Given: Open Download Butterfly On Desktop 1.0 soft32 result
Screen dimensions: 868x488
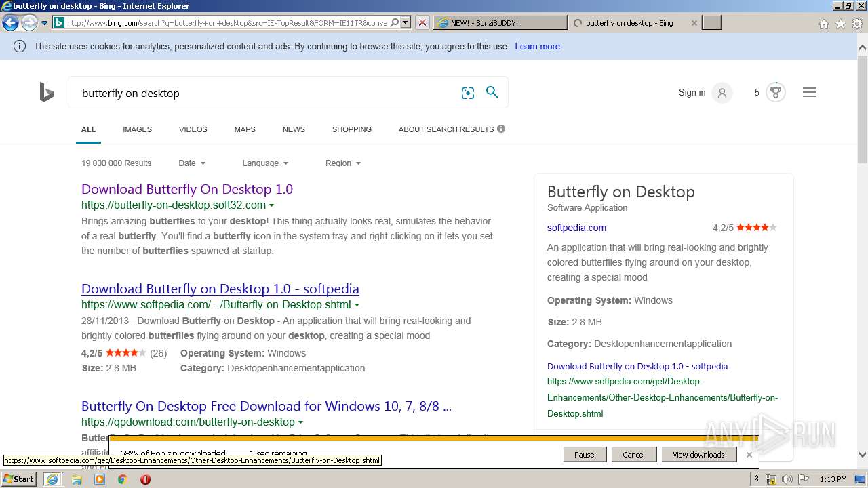Looking at the screenshot, I should coord(187,189).
